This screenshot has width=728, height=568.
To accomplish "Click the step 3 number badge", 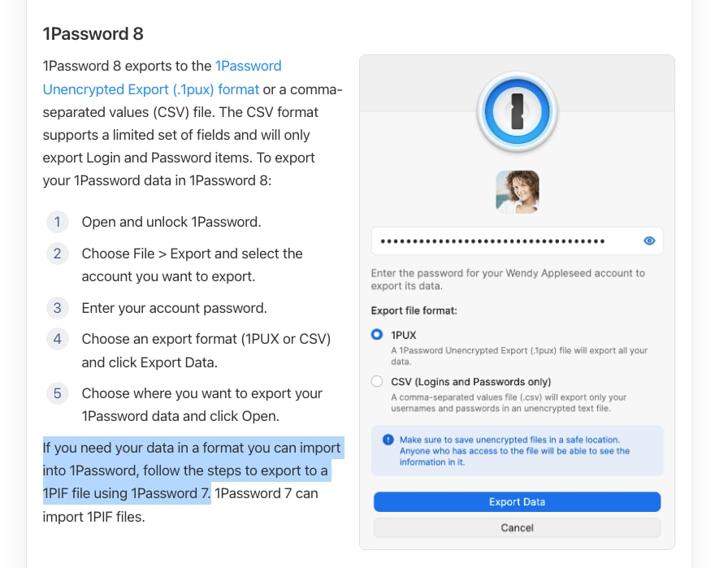I will click(x=57, y=308).
